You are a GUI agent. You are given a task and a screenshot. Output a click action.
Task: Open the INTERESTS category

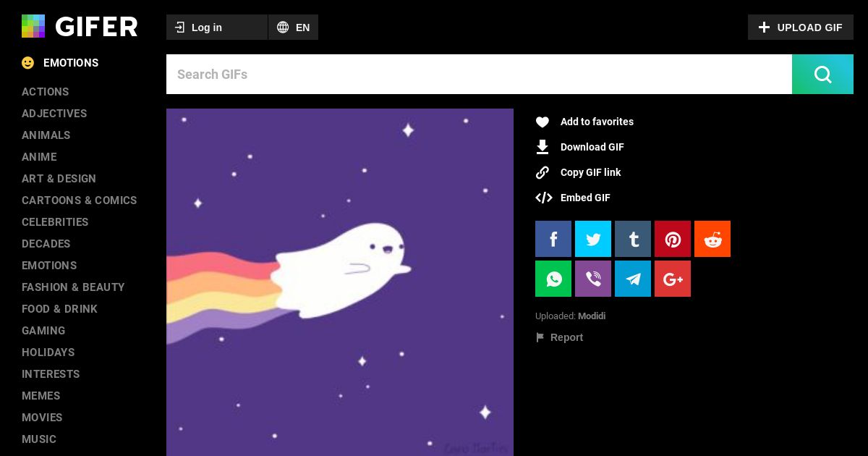pos(51,374)
